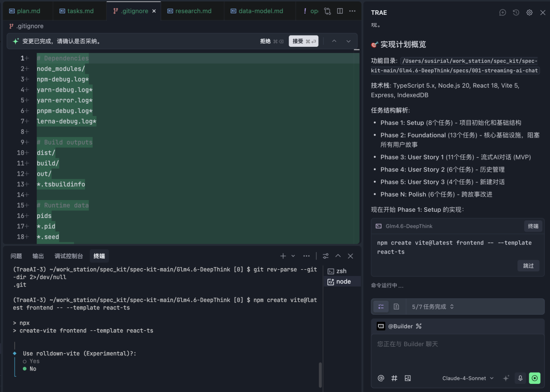Viewport: 550px width, 392px height.
Task: Click the 'lerna-debug.log*' line
Action: coord(66,121)
